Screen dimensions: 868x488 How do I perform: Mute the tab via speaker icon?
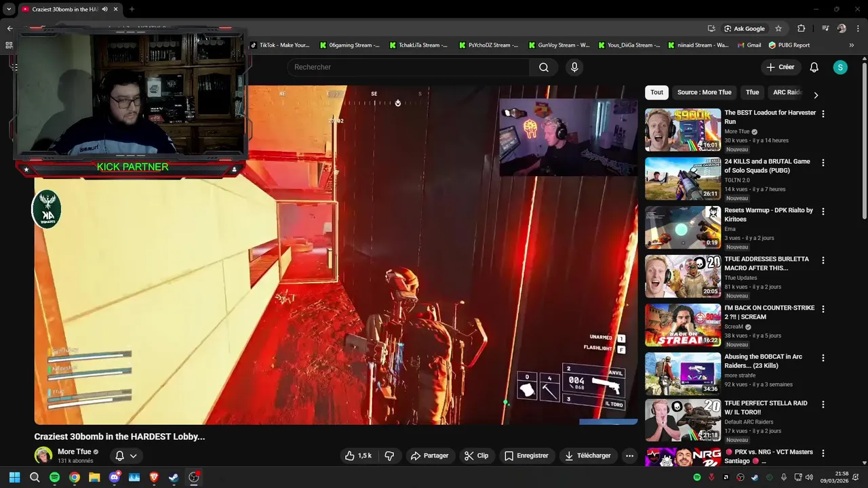point(104,9)
